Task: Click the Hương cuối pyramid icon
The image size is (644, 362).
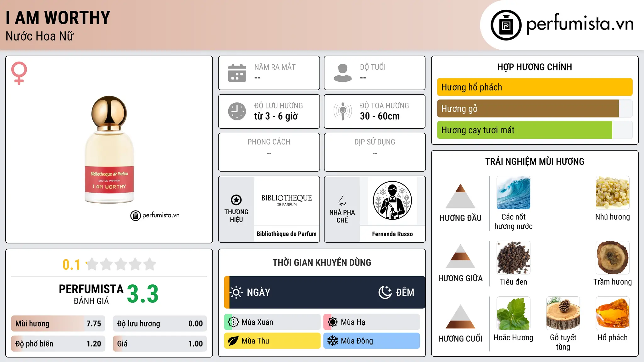Action: click(460, 316)
